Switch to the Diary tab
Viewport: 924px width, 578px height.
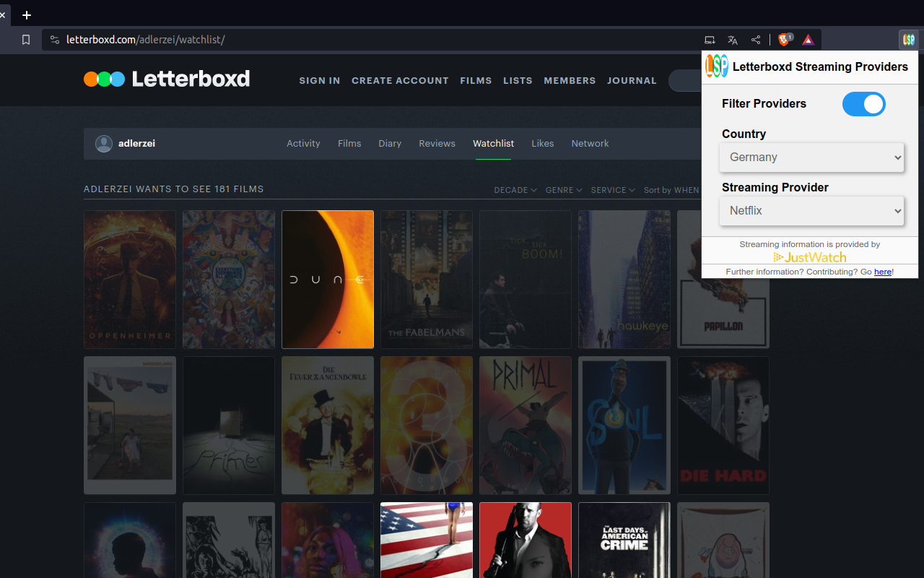tap(390, 143)
